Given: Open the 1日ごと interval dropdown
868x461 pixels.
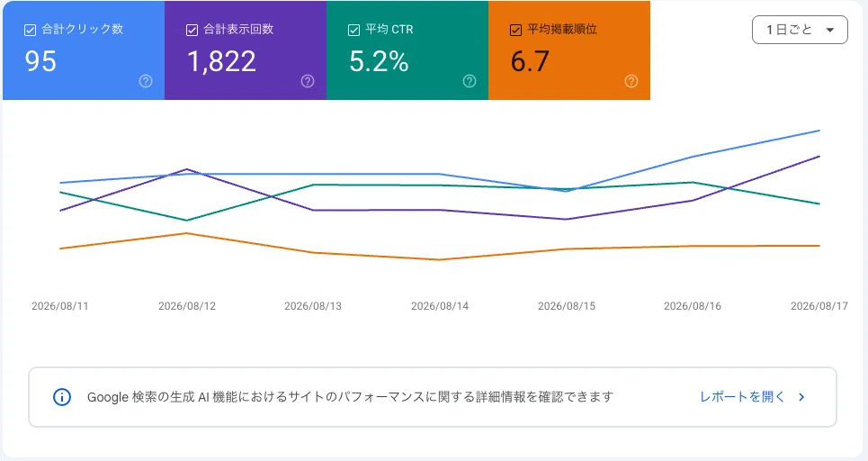Looking at the screenshot, I should pos(800,30).
